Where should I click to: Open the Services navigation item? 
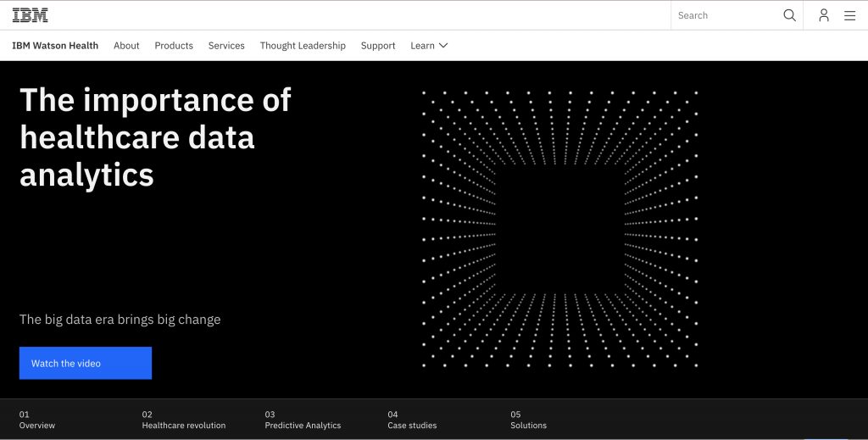226,46
